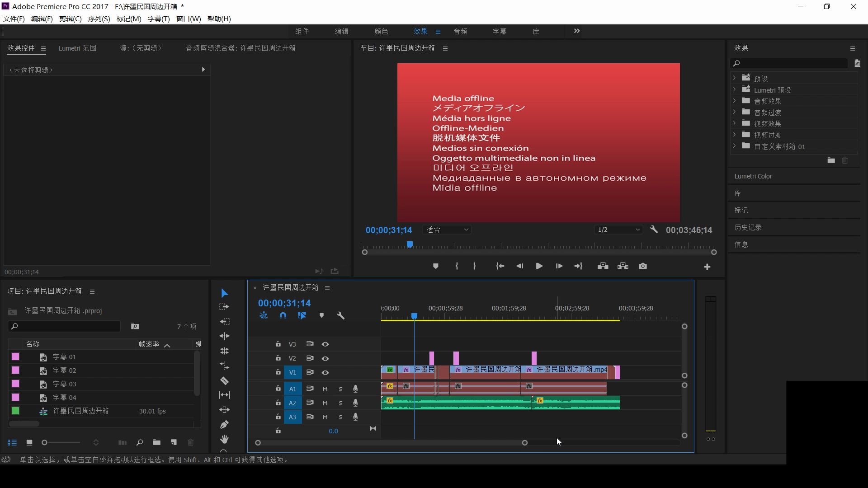This screenshot has width=868, height=488.
Task: Open Lumetri Color panel
Action: pos(753,176)
